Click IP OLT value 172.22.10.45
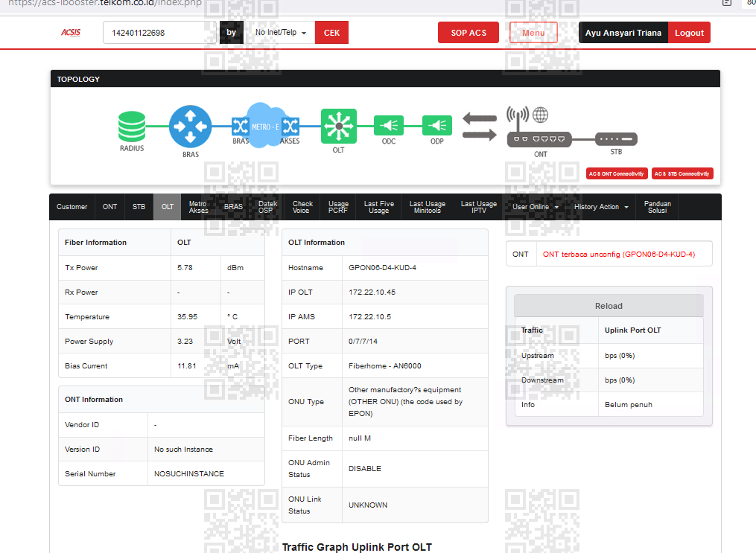Viewport: 756px width, 553px height. tap(372, 293)
